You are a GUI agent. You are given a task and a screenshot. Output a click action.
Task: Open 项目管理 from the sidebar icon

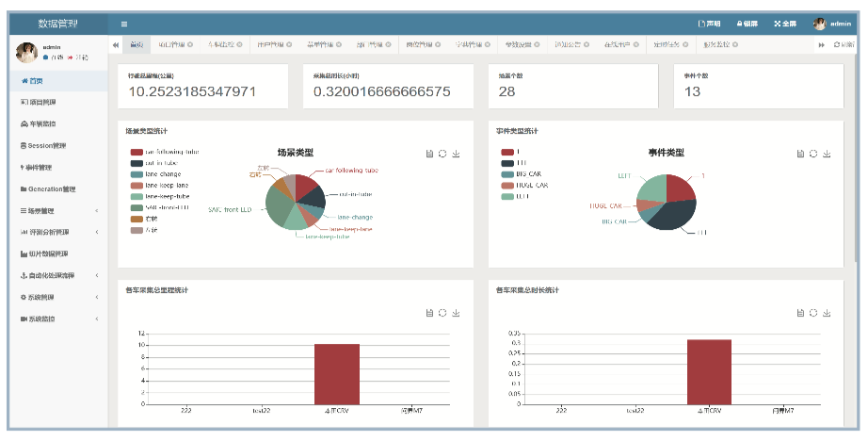click(x=24, y=103)
